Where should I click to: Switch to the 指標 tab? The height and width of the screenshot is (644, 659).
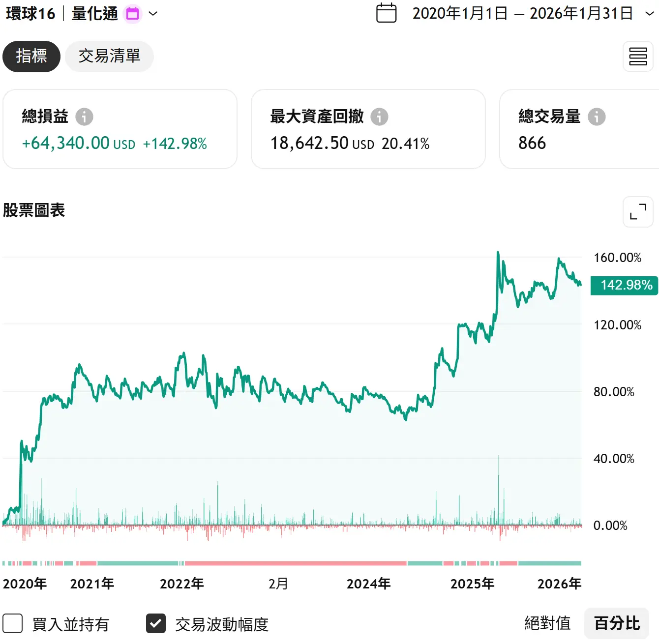click(x=31, y=57)
